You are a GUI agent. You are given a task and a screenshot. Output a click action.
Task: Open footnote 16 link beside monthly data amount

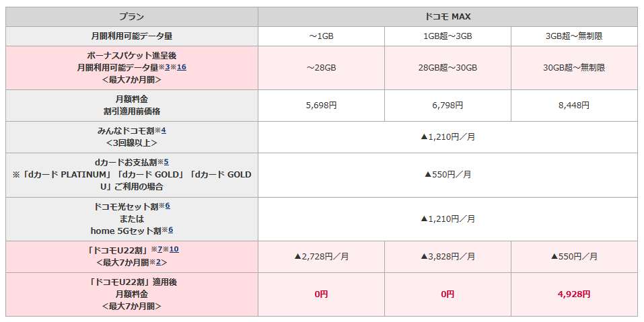pos(181,67)
